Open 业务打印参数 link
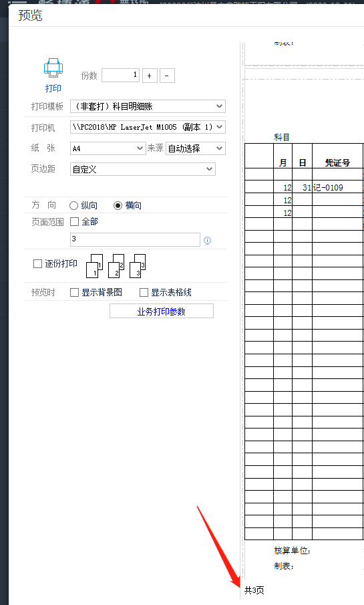 [161, 312]
